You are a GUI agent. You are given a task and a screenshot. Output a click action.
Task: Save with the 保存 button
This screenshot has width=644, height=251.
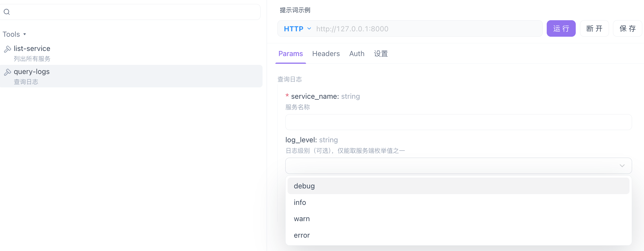(628, 28)
